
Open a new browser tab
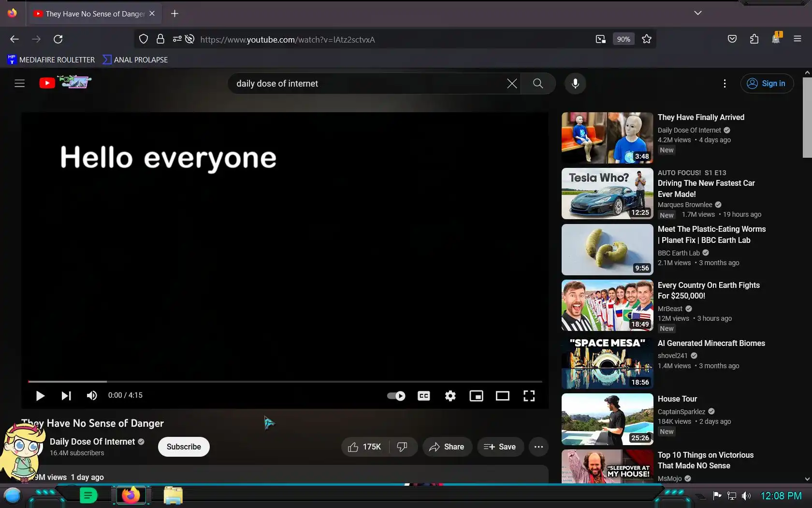point(175,14)
